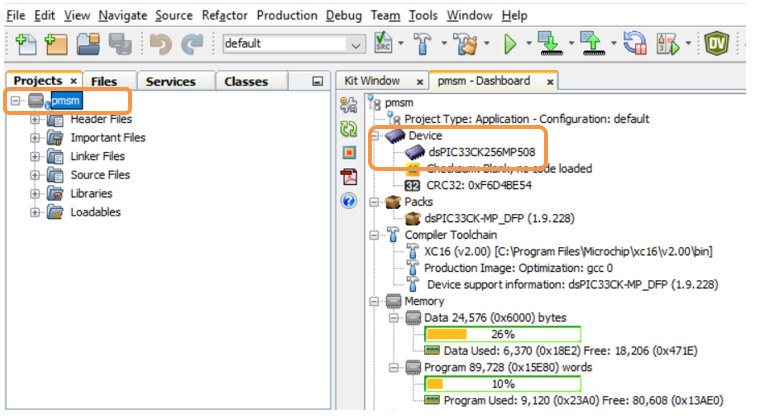Click the Clean and Build hammer-broom icon
The width and height of the screenshot is (758, 418).
(466, 44)
